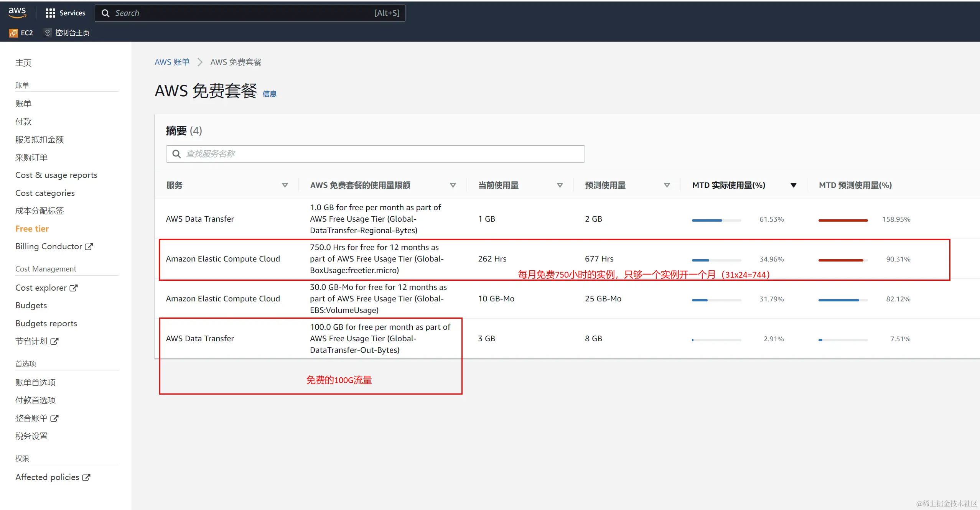980x510 pixels.
Task: Click the Cost explorer external link icon
Action: pos(74,288)
